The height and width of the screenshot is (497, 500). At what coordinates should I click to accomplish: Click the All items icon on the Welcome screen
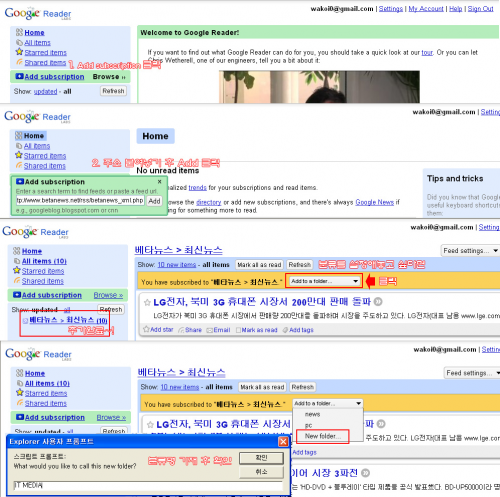click(19, 43)
